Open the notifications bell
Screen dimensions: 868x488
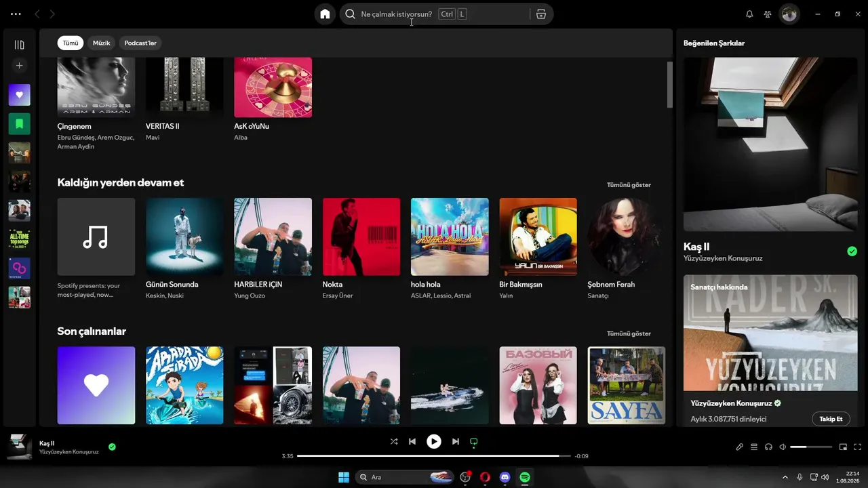coord(749,14)
